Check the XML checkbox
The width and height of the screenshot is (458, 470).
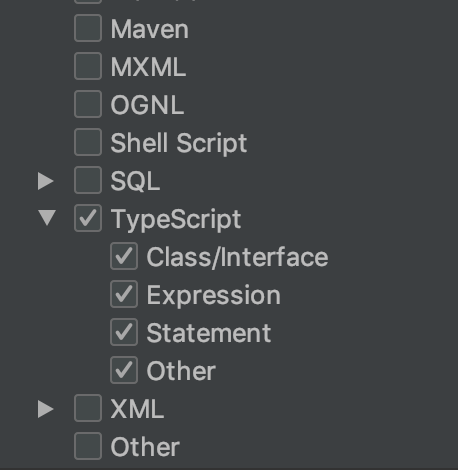click(88, 408)
